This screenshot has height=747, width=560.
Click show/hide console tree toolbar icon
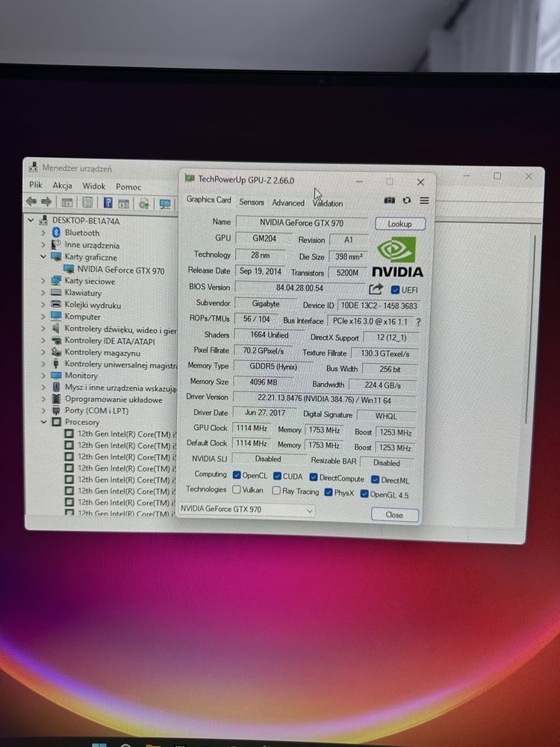67,202
